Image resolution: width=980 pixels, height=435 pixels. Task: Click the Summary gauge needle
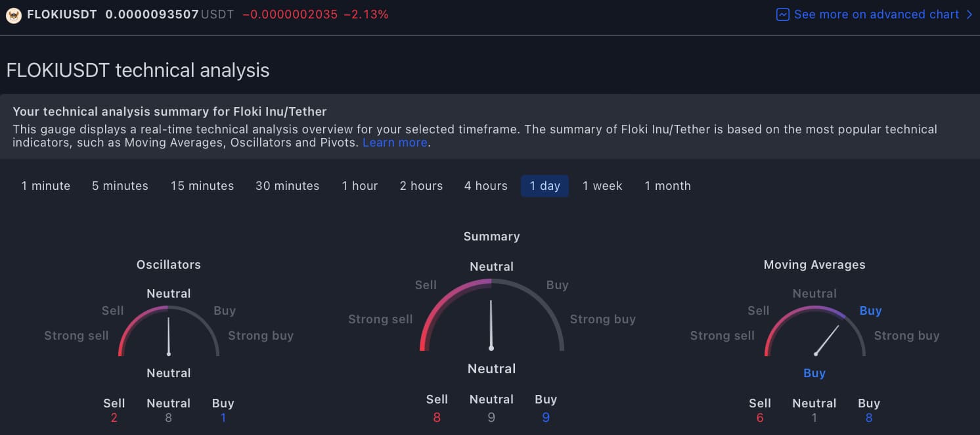point(491,325)
